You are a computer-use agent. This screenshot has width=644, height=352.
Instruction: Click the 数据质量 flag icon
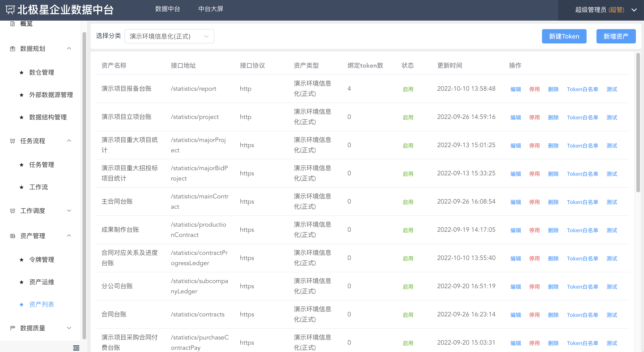[12, 328]
